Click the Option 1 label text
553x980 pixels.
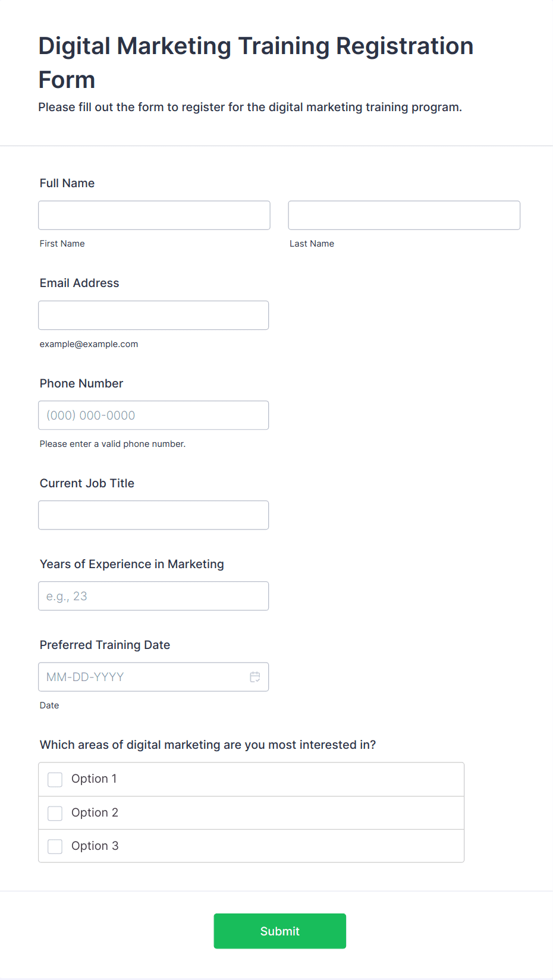point(94,779)
